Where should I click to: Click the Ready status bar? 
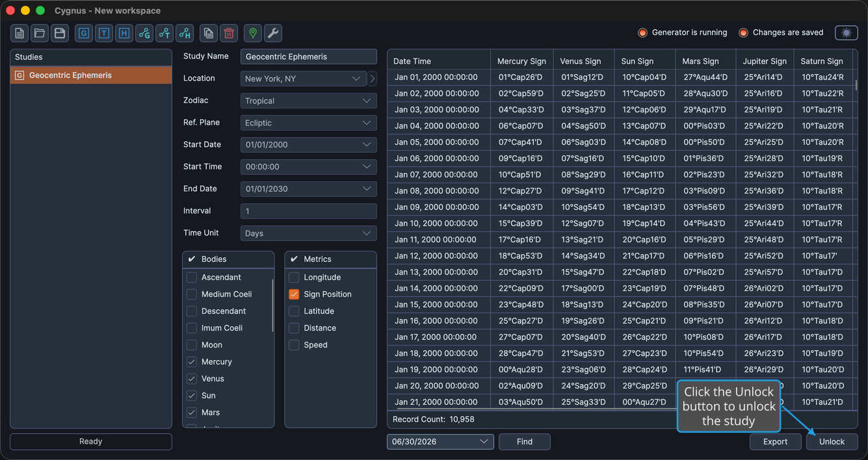coord(91,442)
